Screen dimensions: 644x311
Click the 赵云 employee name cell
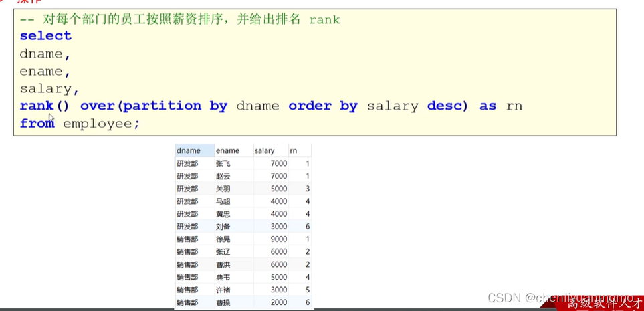click(x=233, y=177)
